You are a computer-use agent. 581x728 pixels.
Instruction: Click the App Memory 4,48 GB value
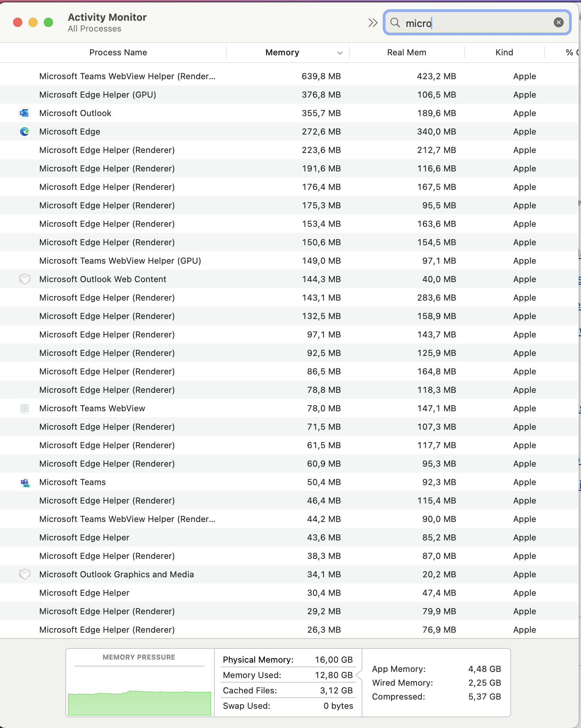point(485,669)
